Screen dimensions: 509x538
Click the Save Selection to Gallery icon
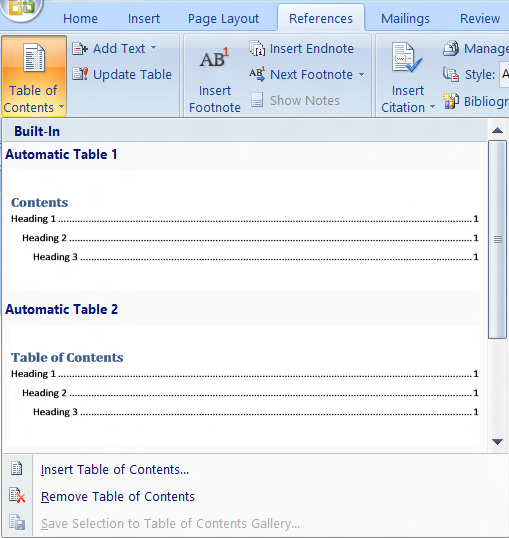pyautogui.click(x=17, y=523)
